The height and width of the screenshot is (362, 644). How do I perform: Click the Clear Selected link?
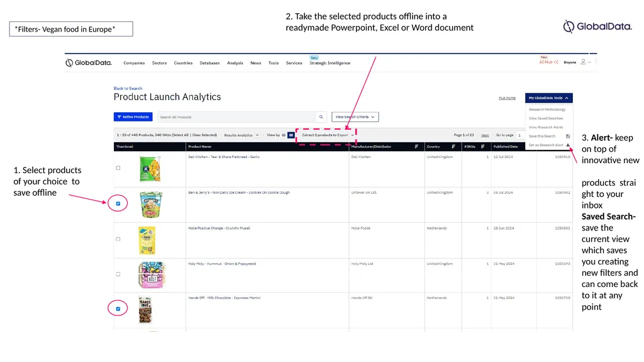click(204, 135)
